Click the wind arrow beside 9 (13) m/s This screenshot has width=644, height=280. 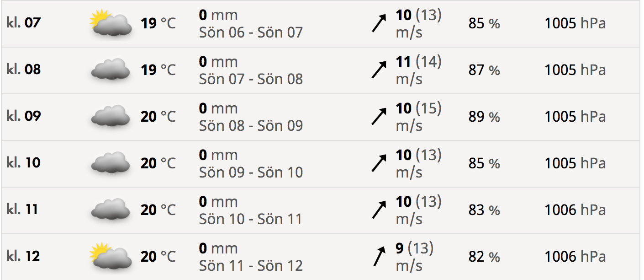click(x=379, y=257)
